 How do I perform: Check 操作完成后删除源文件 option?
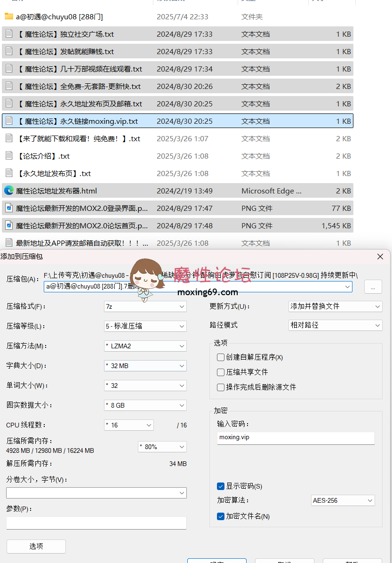point(221,387)
